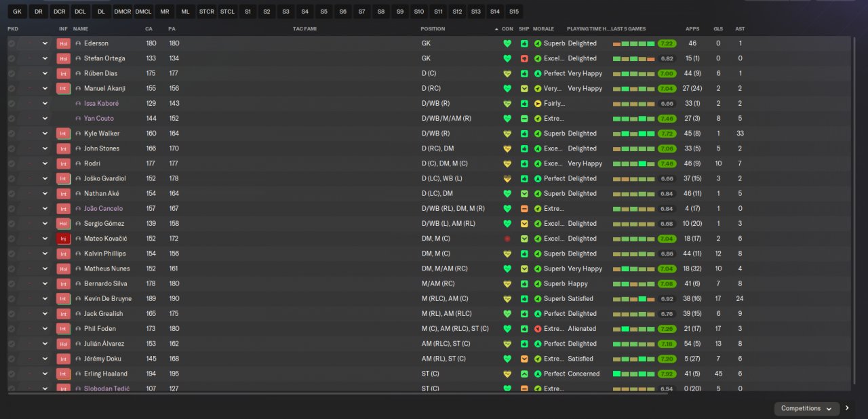
Task: Click John Stones's yellow condition heart
Action: coord(507,148)
